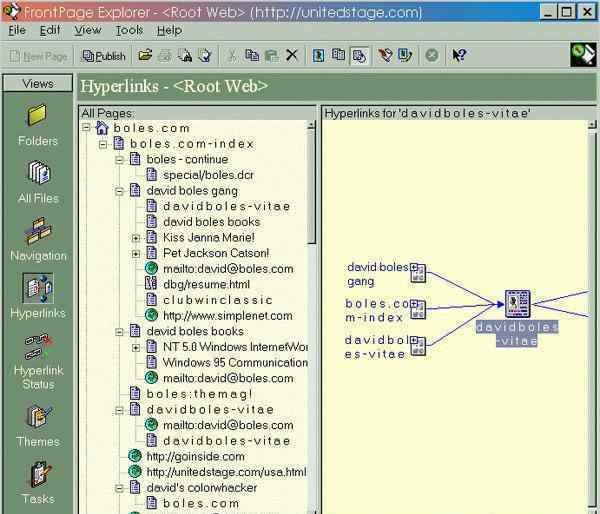The width and height of the screenshot is (600, 514).
Task: Open a FrontPage web via folder icon
Action: click(x=145, y=56)
